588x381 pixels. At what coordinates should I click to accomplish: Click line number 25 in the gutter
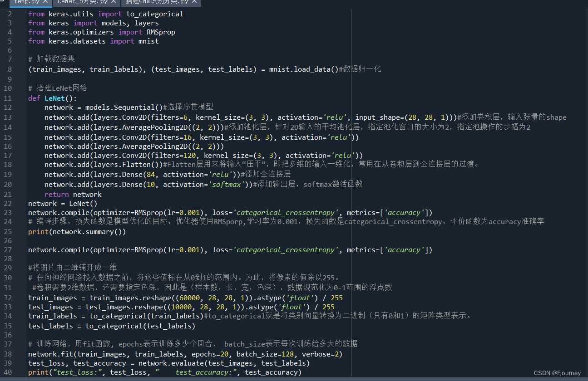8,232
